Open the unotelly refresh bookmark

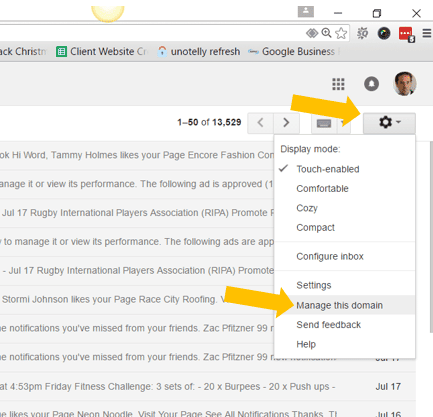199,52
